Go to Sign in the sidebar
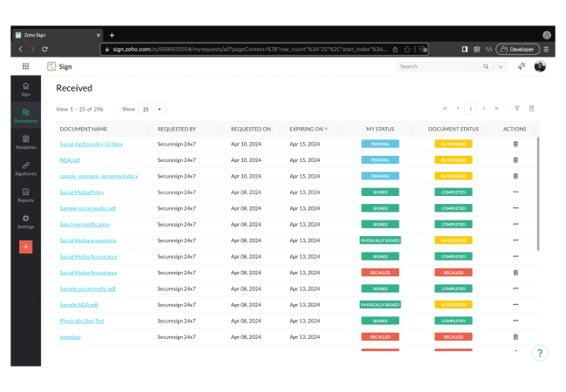566x392 pixels. [x=26, y=88]
